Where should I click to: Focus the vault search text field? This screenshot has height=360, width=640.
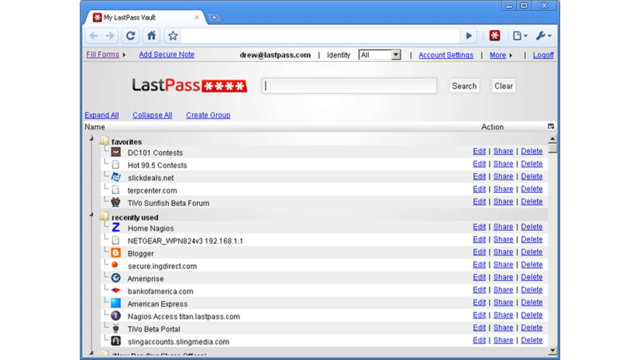pos(349,86)
